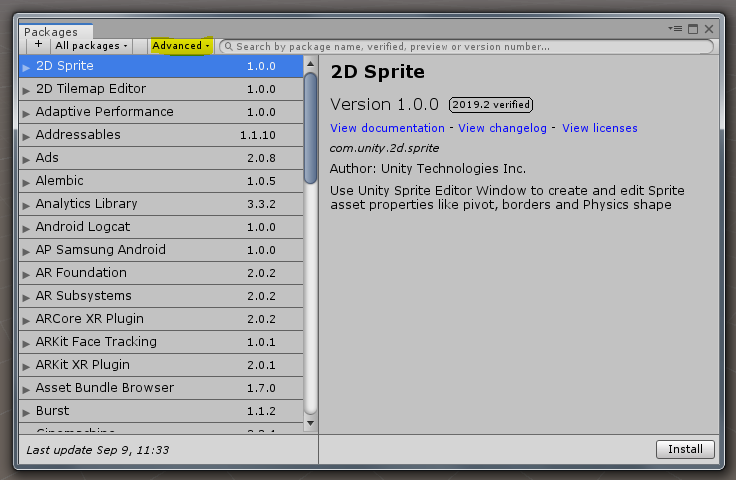
Task: Select the Burst package name
Action: [53, 411]
